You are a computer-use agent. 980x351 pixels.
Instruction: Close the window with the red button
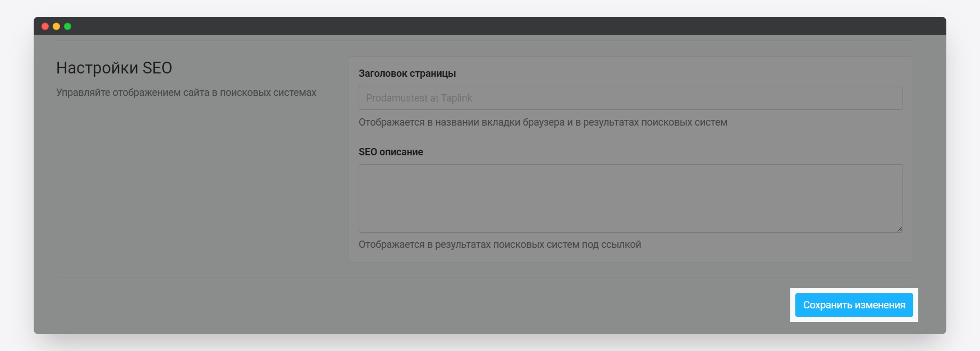coord(45,26)
